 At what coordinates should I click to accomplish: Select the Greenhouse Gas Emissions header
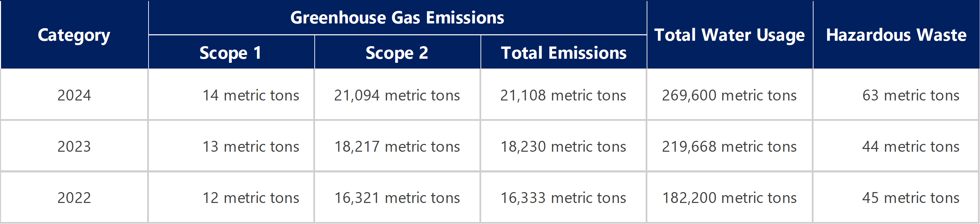pos(397,18)
